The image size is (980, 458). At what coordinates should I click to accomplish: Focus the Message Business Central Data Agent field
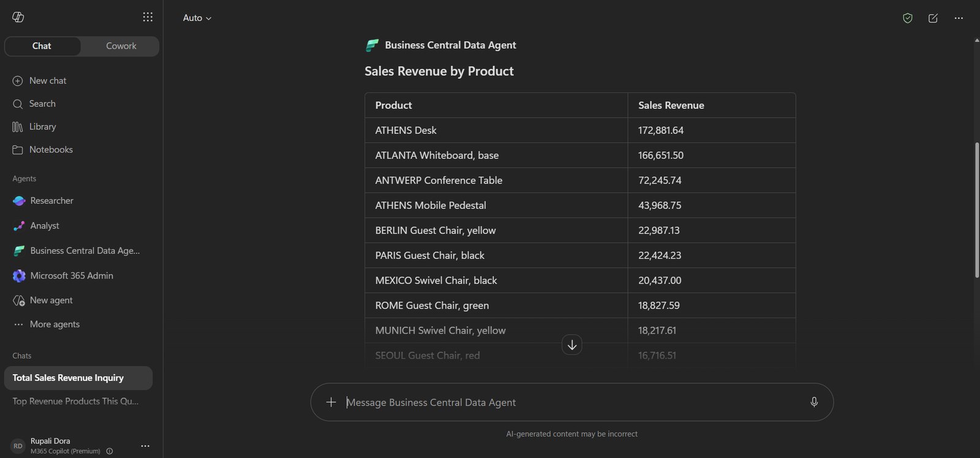point(572,402)
